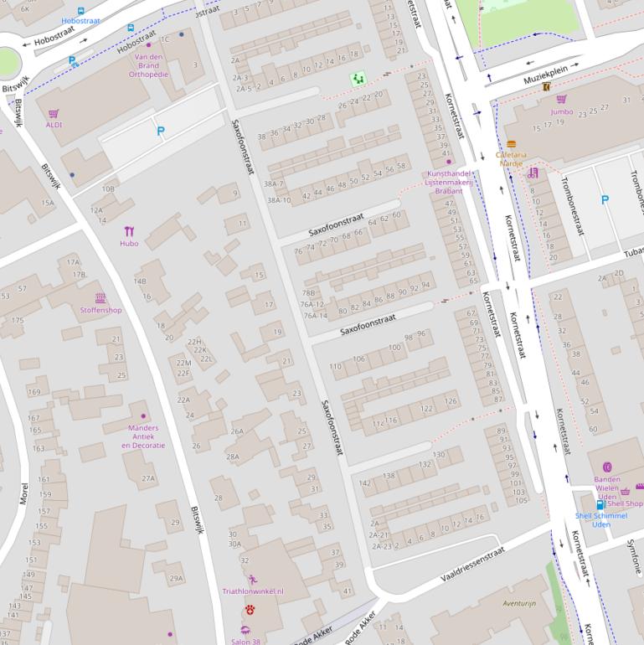
Task: Select the Jumbo supermarket cart icon
Action: [x=561, y=100]
